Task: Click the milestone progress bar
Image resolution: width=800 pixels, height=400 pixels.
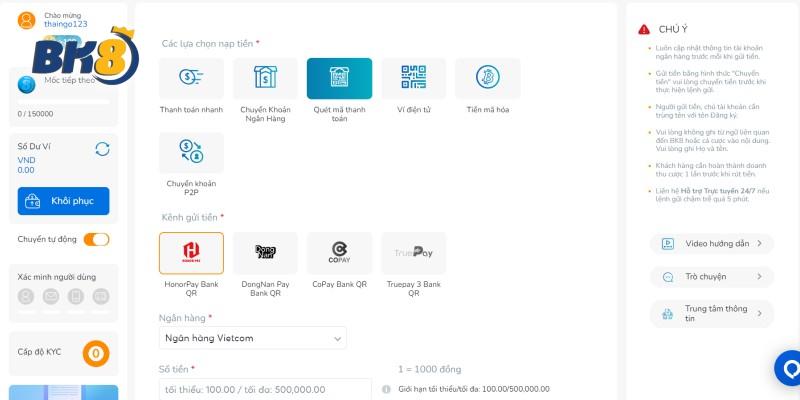Action: pos(63,102)
